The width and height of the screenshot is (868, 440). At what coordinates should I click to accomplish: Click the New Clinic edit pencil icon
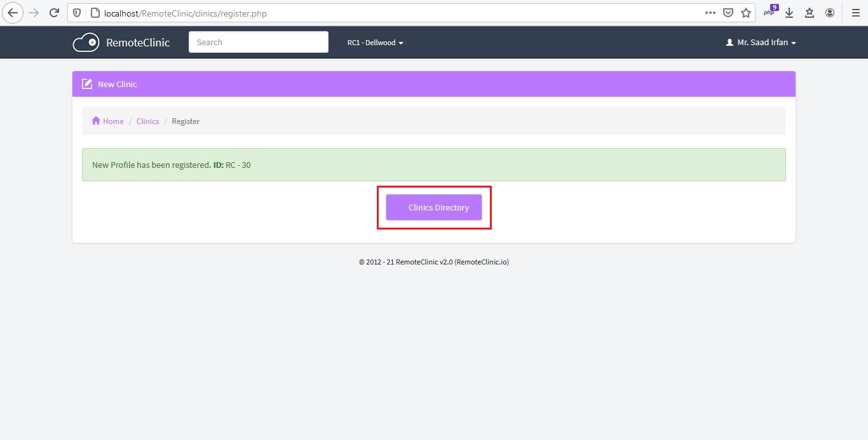click(x=87, y=84)
